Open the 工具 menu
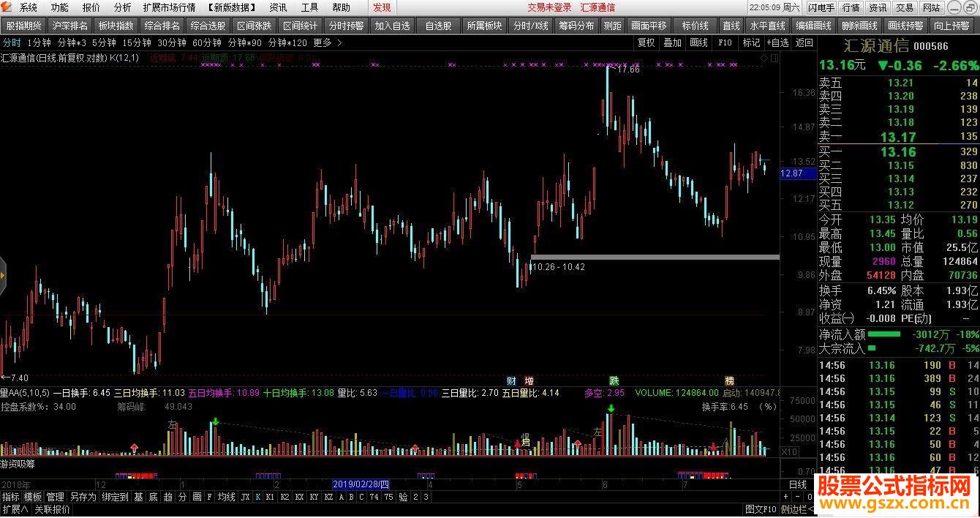The image size is (980, 518). pyautogui.click(x=310, y=7)
